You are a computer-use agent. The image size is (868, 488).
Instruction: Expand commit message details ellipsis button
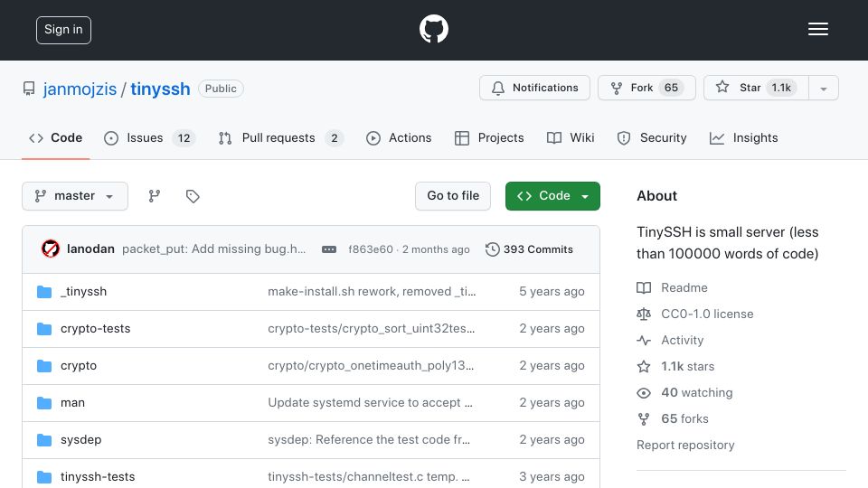(x=329, y=249)
